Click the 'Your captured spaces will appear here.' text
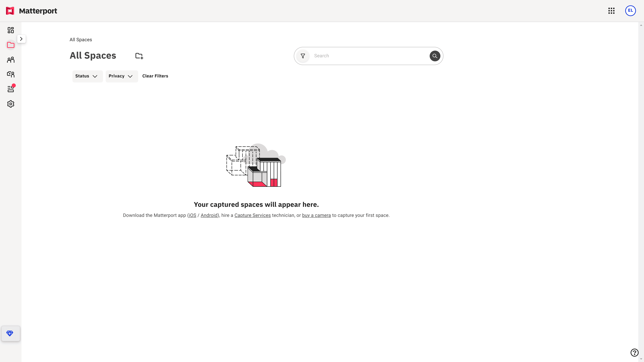Screen dimensions: 644x362 point(256,205)
